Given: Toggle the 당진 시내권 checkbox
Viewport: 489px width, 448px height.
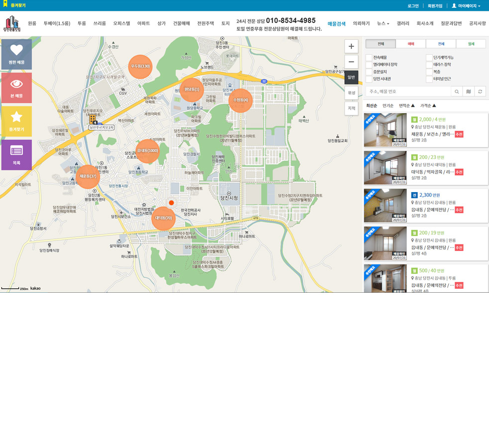Looking at the screenshot, I should 369,79.
